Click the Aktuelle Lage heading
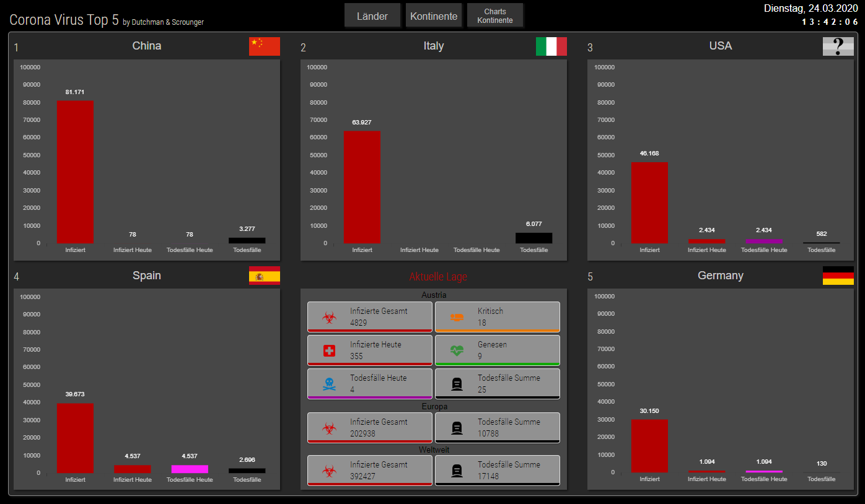Screen dimensions: 865x504 click(x=438, y=277)
